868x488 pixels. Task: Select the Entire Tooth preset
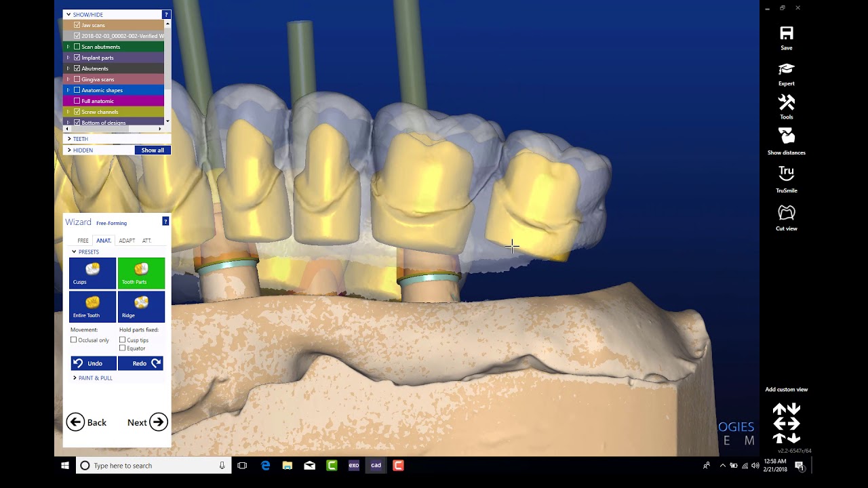pos(92,306)
